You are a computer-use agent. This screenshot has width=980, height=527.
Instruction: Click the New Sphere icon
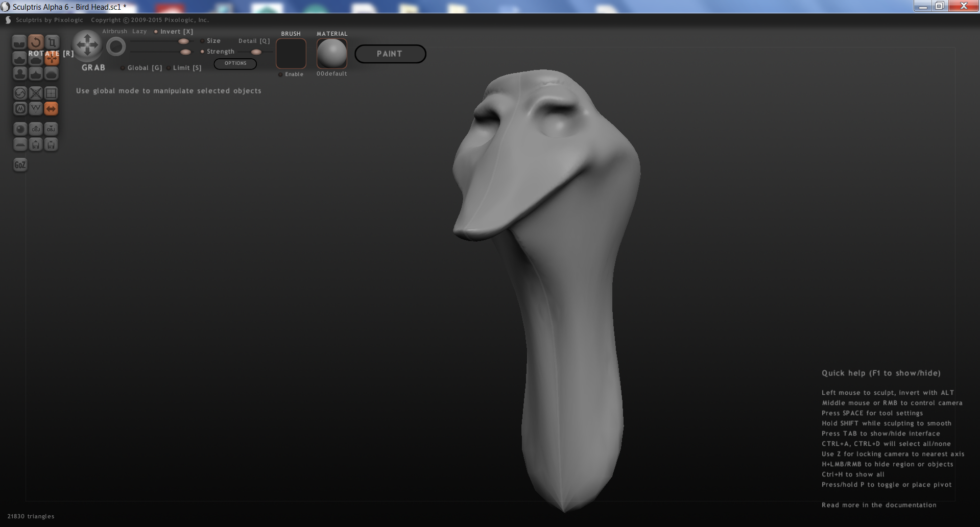tap(20, 129)
